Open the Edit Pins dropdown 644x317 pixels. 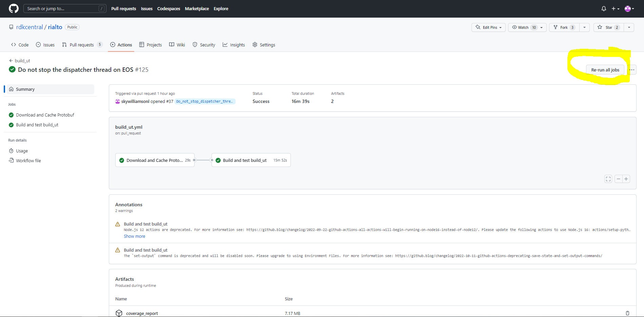tap(488, 27)
